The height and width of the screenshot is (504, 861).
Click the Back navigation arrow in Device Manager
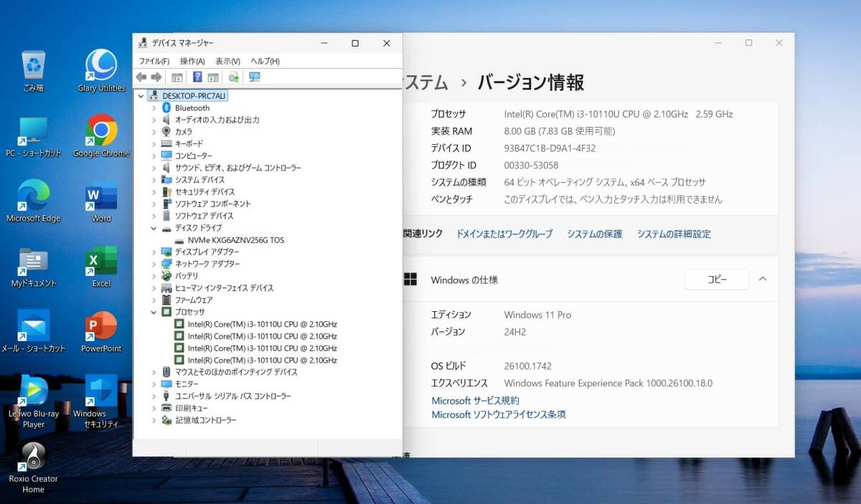pyautogui.click(x=141, y=77)
